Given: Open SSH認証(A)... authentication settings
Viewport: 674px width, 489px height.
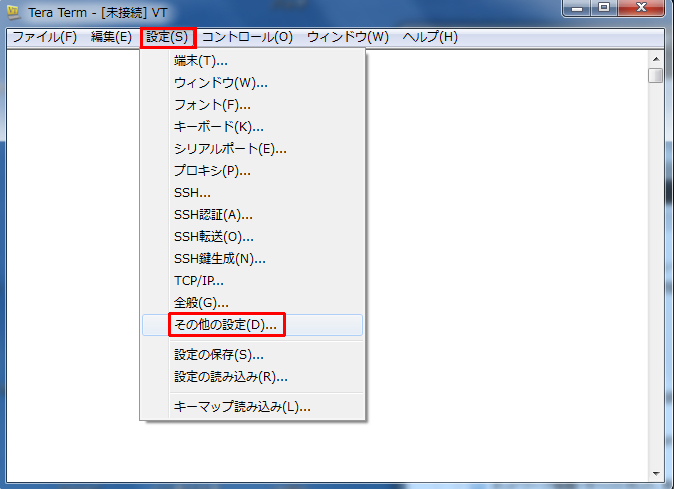Looking at the screenshot, I should pos(213,214).
